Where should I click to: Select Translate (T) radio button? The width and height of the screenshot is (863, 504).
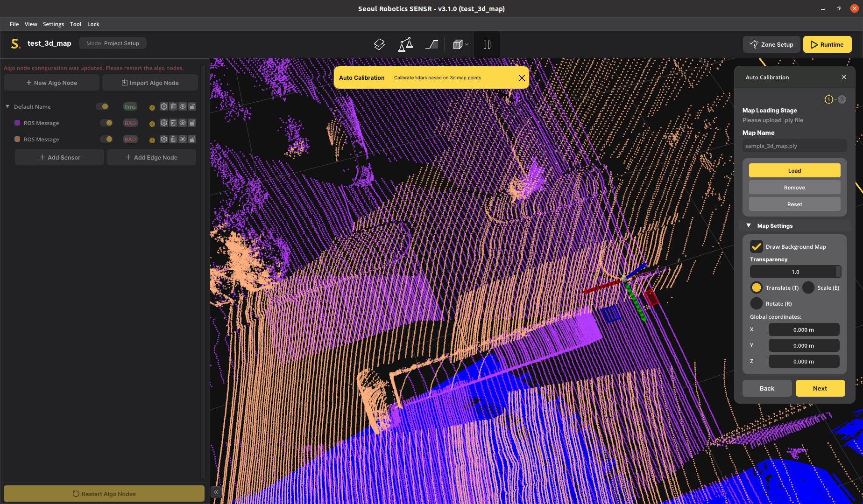click(x=756, y=287)
